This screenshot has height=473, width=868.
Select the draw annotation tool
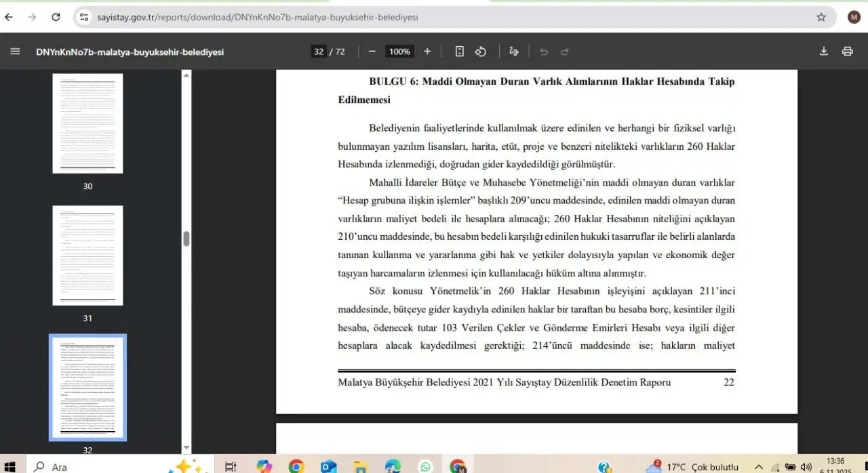pos(514,52)
